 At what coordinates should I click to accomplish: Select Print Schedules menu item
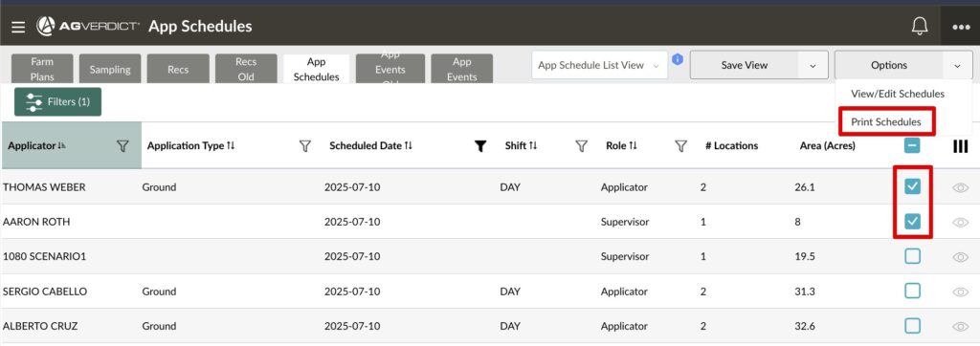[885, 121]
